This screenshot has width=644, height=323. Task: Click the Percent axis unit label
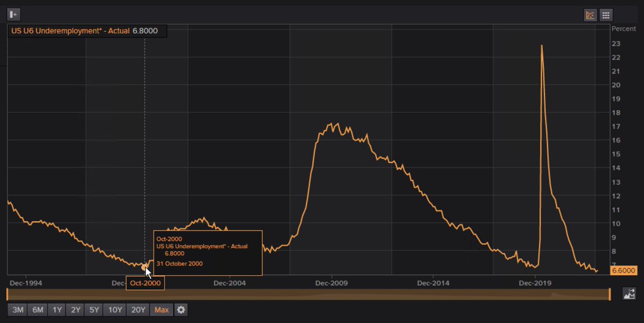coord(624,28)
